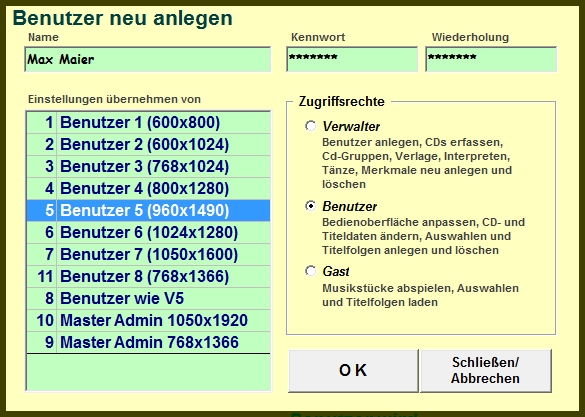585x417 pixels.
Task: Choose Benutzer 7 (1050x1600) entry
Action: [148, 254]
